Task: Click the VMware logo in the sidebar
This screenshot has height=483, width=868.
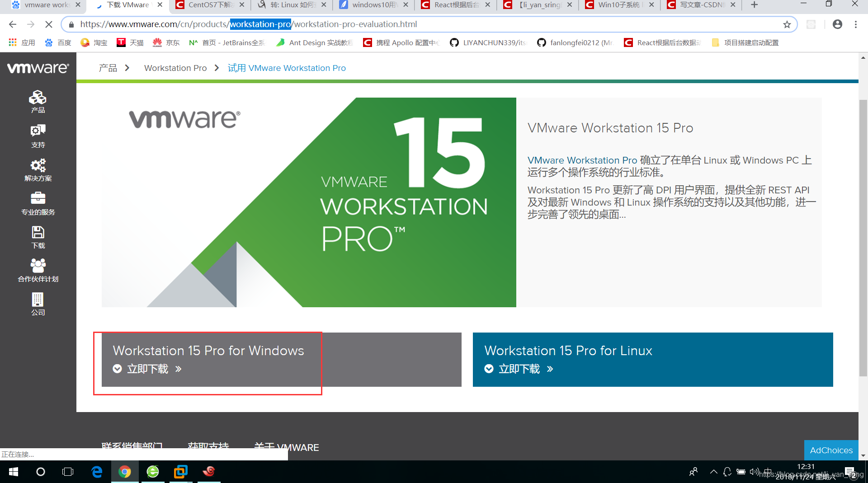Action: [38, 68]
